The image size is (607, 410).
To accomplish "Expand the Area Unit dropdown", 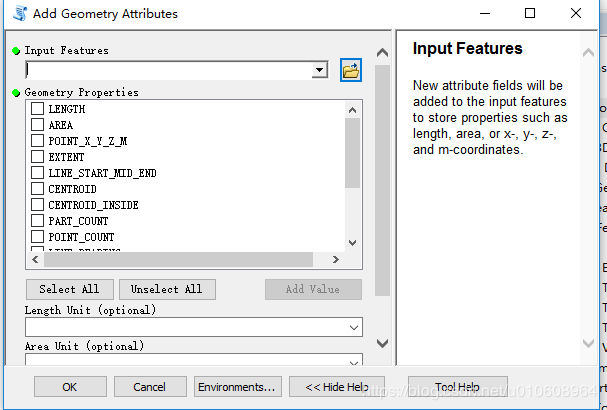I will tap(353, 362).
